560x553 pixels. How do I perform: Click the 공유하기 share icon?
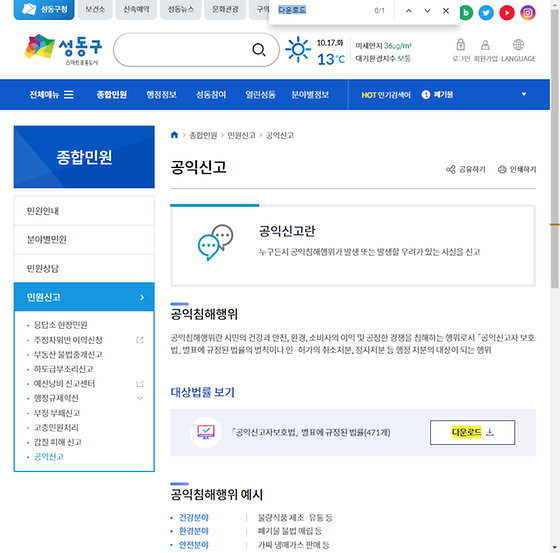451,169
